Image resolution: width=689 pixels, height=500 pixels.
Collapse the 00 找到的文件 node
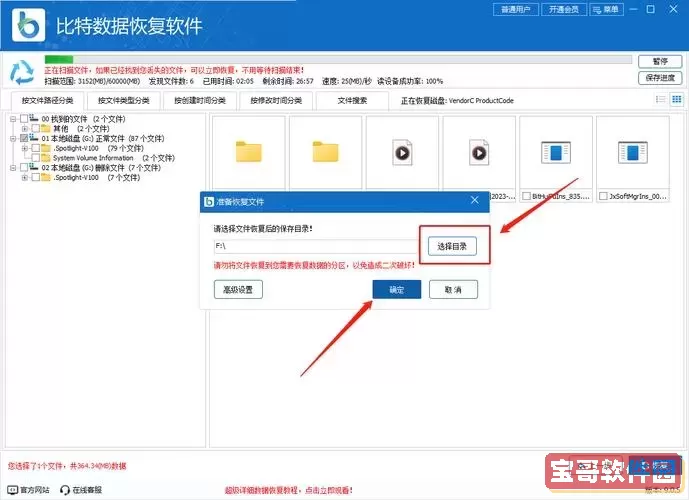tap(13, 119)
